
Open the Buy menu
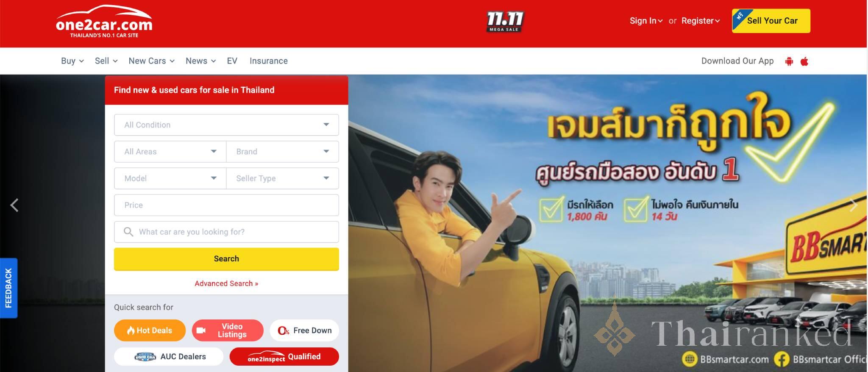coord(72,61)
